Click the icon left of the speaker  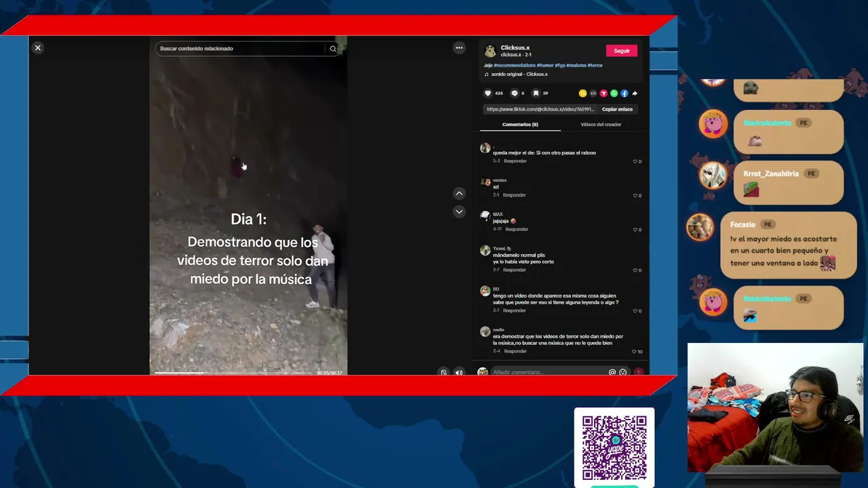pos(444,372)
